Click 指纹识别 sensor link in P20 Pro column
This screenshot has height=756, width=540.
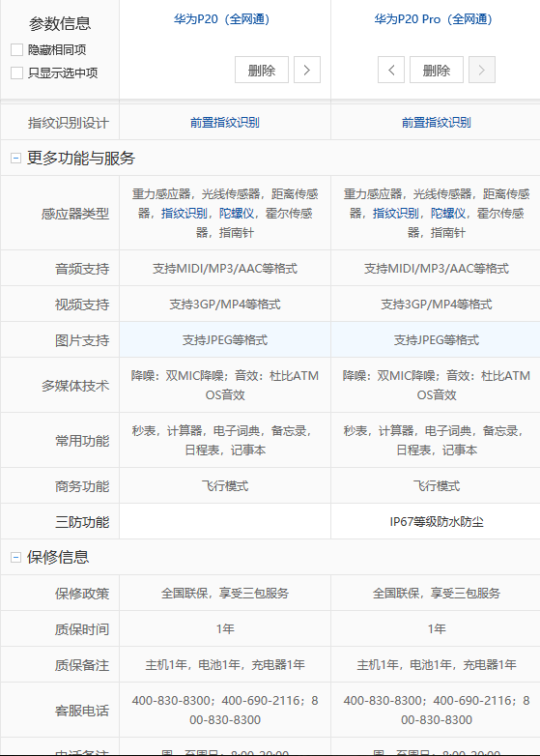395,213
